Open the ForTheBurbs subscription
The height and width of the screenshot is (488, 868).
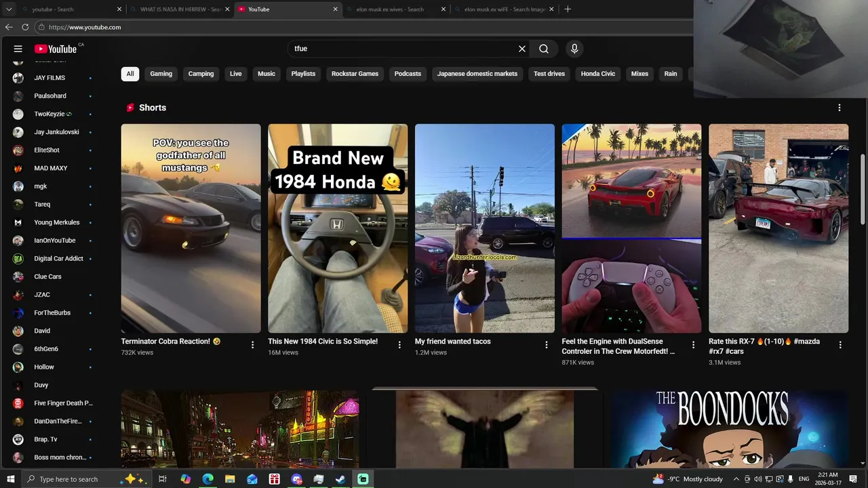53,312
